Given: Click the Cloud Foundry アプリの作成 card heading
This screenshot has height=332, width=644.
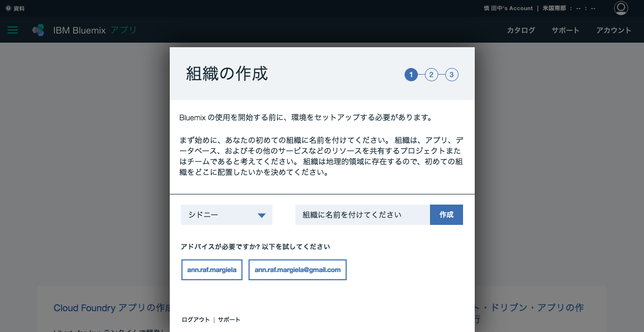Looking at the screenshot, I should tap(112, 308).
